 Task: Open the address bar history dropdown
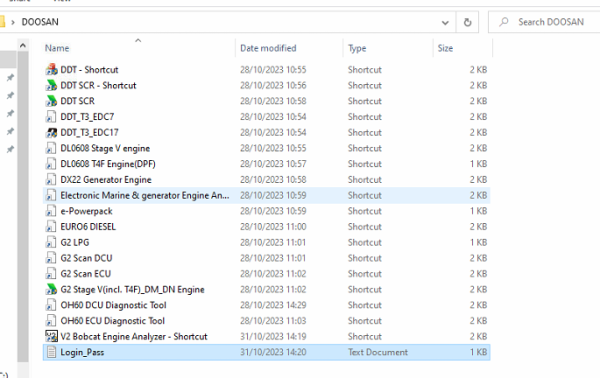coord(445,23)
